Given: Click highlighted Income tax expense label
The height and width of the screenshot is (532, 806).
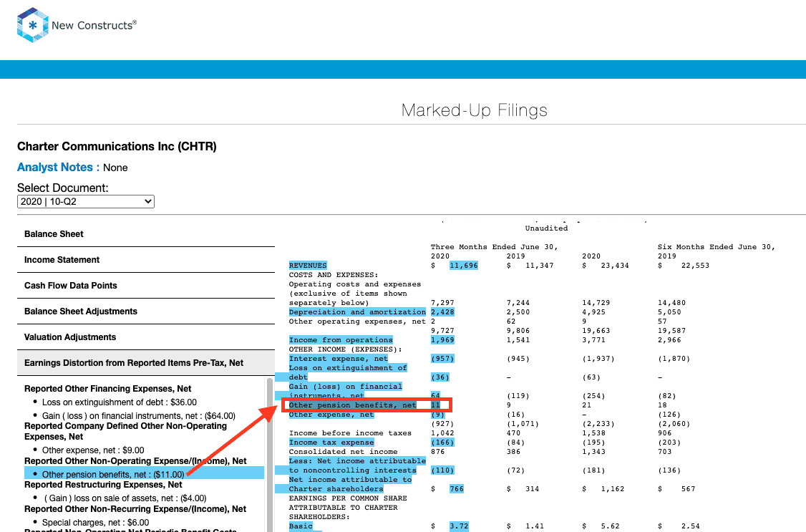Looking at the screenshot, I should point(331,442).
